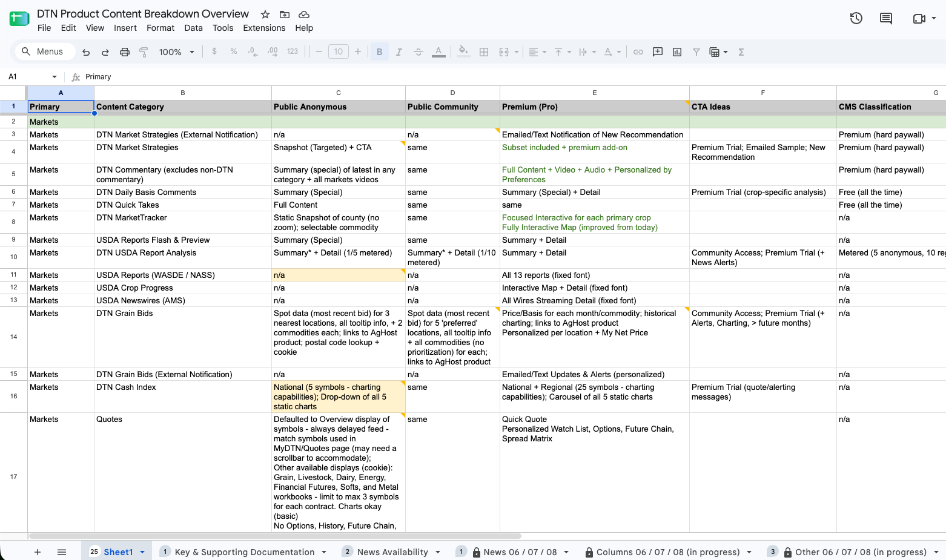Image resolution: width=946 pixels, height=560 pixels.
Task: Open the comments panel
Action: (886, 18)
